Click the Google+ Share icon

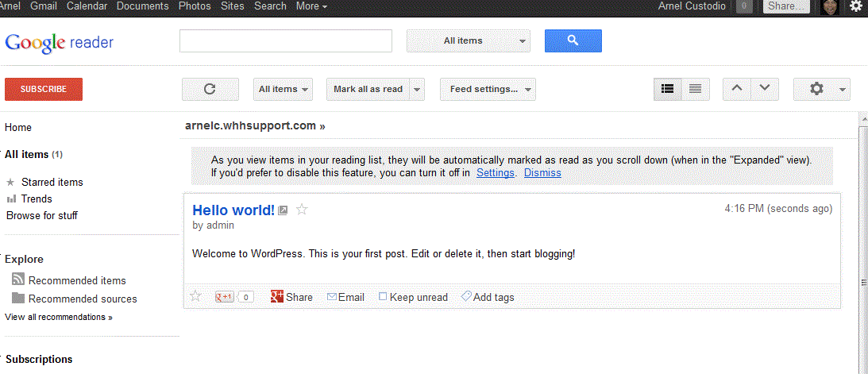tap(277, 297)
